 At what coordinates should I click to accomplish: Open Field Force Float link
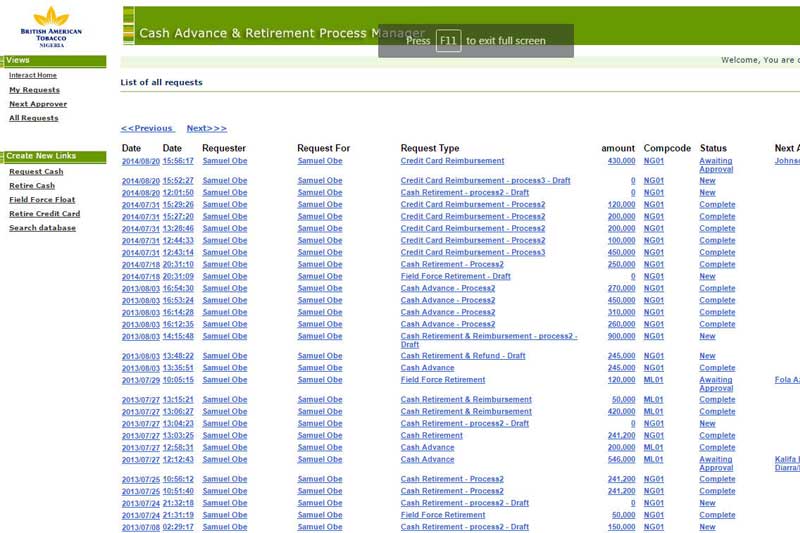pyautogui.click(x=42, y=200)
